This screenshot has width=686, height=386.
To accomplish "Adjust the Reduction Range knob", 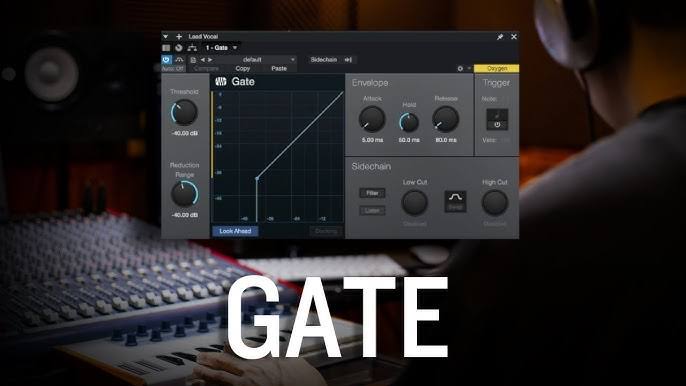I will 184,194.
